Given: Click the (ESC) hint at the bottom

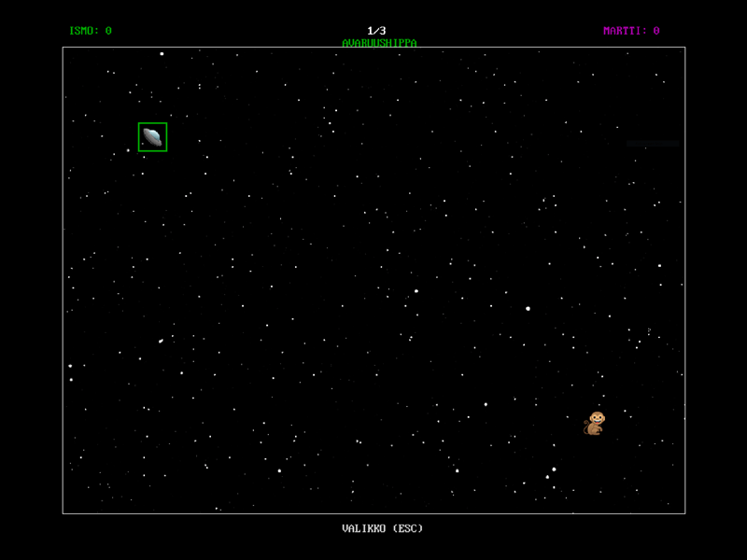Looking at the screenshot, I should 407,528.
